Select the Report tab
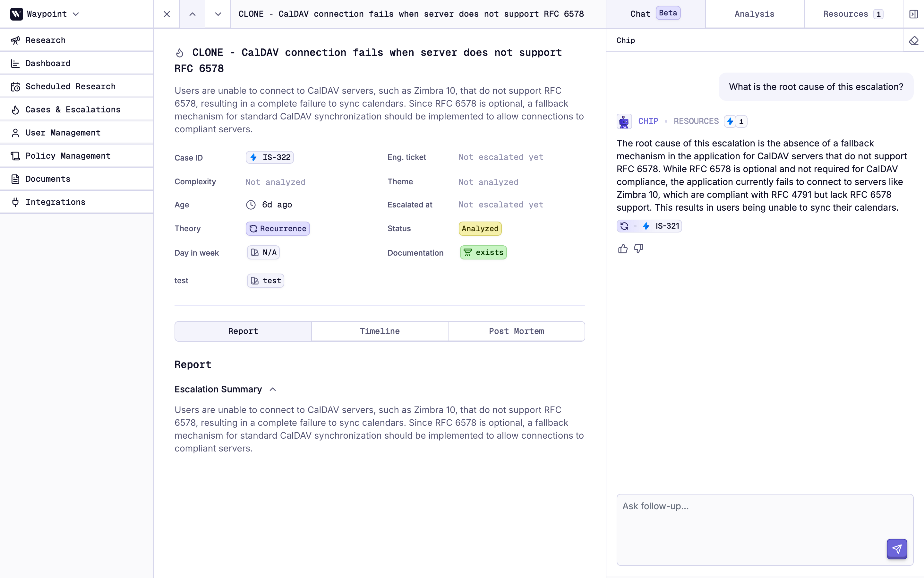The image size is (924, 578). 243,331
